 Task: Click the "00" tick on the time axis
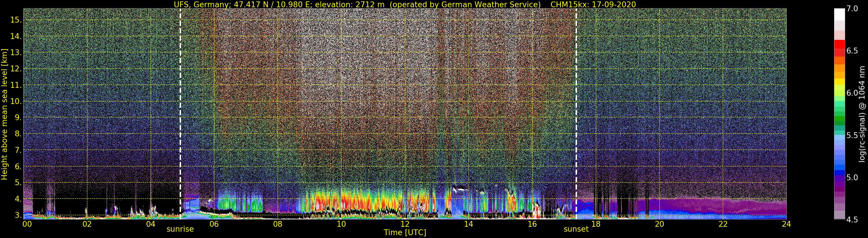click(x=27, y=224)
